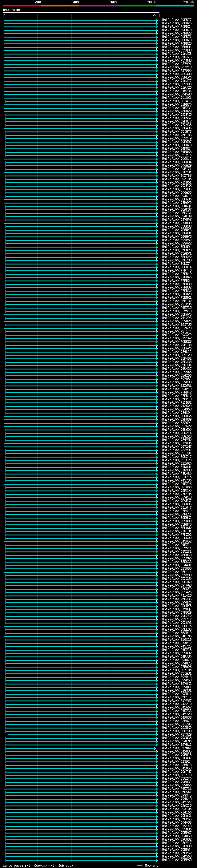The height and width of the screenshot is (868, 197).
Task: Select hit label UniRef100_B1PDS0
Action: click(x=177, y=104)
